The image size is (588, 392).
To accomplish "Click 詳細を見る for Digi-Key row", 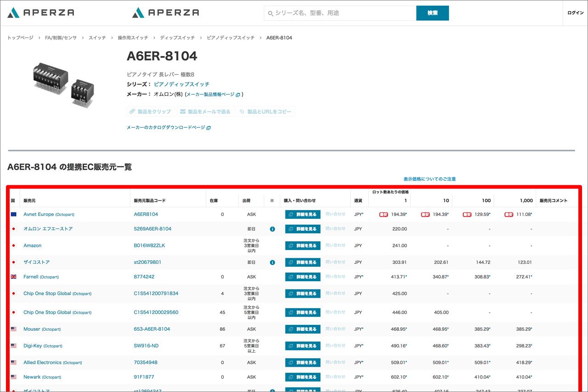I will 303,346.
